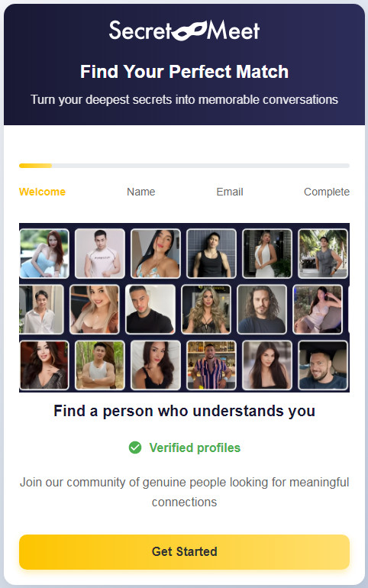Click the Get Started button

(x=184, y=551)
